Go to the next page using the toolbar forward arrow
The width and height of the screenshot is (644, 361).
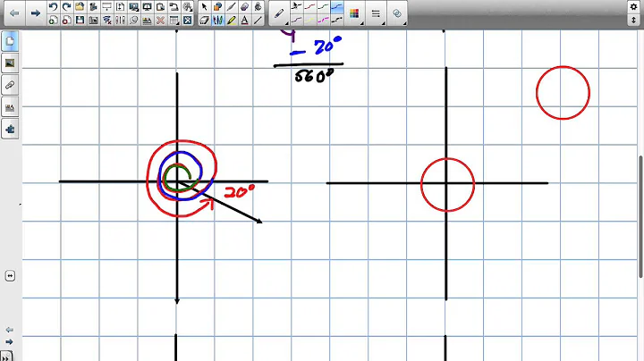click(36, 13)
